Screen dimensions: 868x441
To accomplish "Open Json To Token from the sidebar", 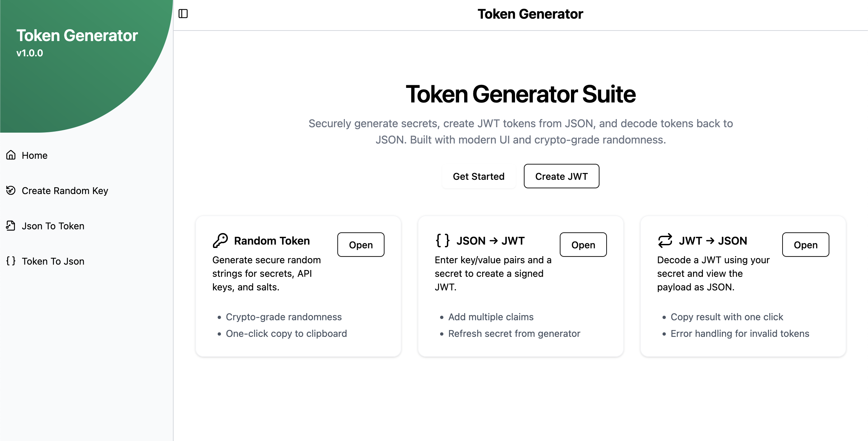I will (x=53, y=226).
